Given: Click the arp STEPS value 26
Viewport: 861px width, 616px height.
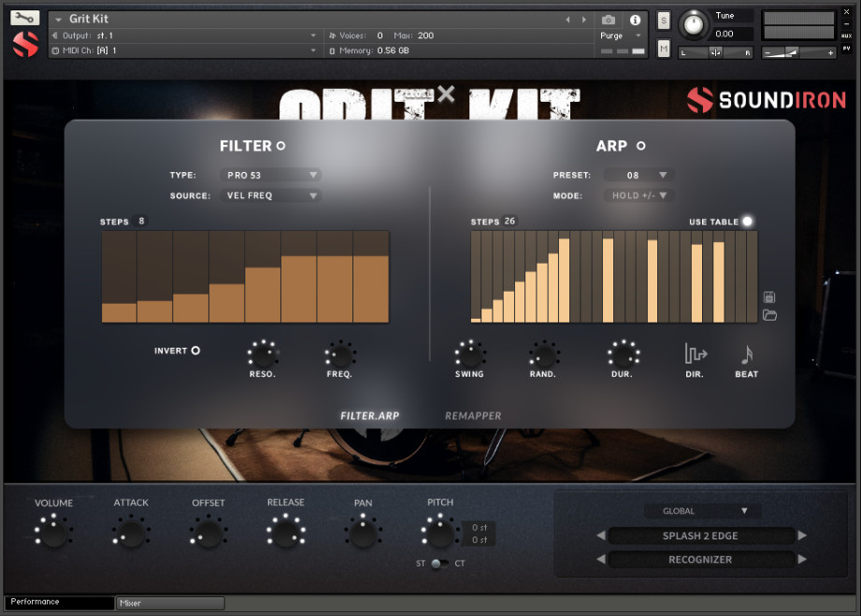Looking at the screenshot, I should [509, 221].
